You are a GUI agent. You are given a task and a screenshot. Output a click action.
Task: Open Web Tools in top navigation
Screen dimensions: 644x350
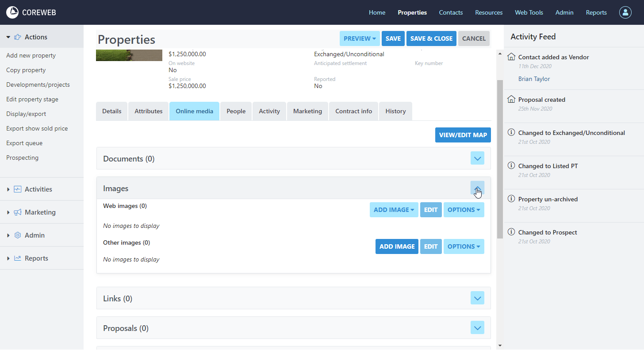[529, 12]
